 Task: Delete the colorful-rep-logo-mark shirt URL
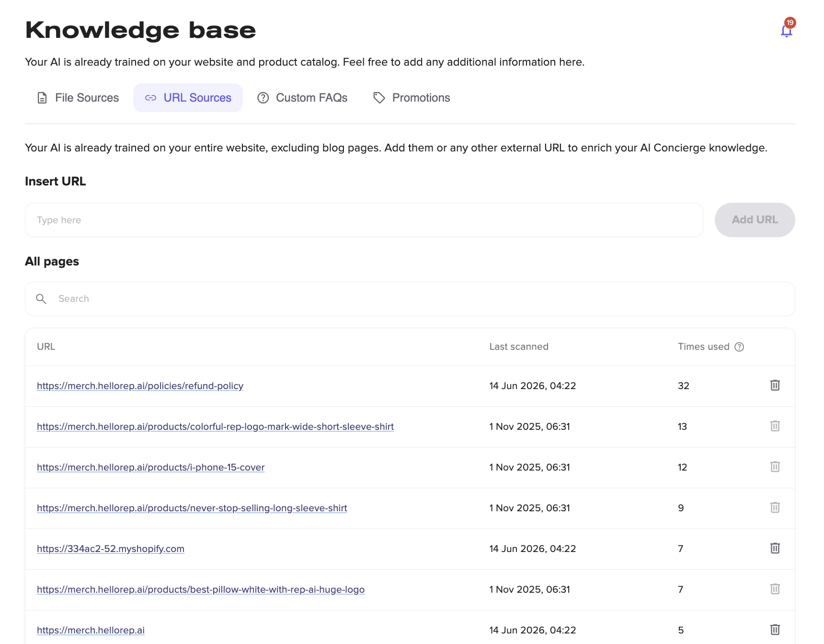[775, 426]
